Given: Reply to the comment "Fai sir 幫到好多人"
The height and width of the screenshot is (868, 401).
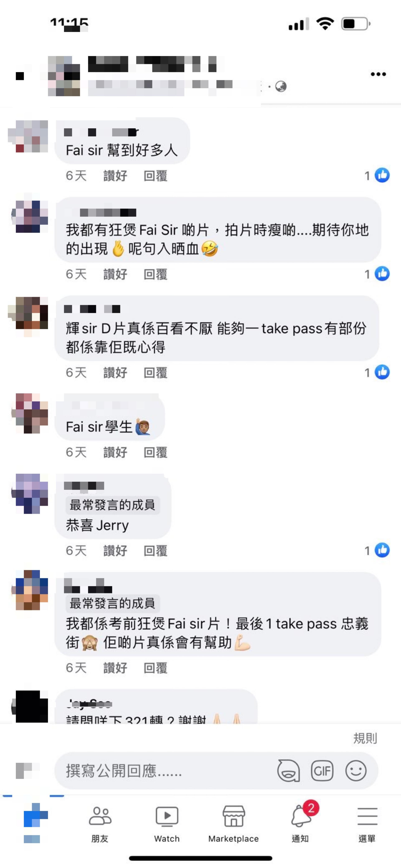Looking at the screenshot, I should [156, 176].
